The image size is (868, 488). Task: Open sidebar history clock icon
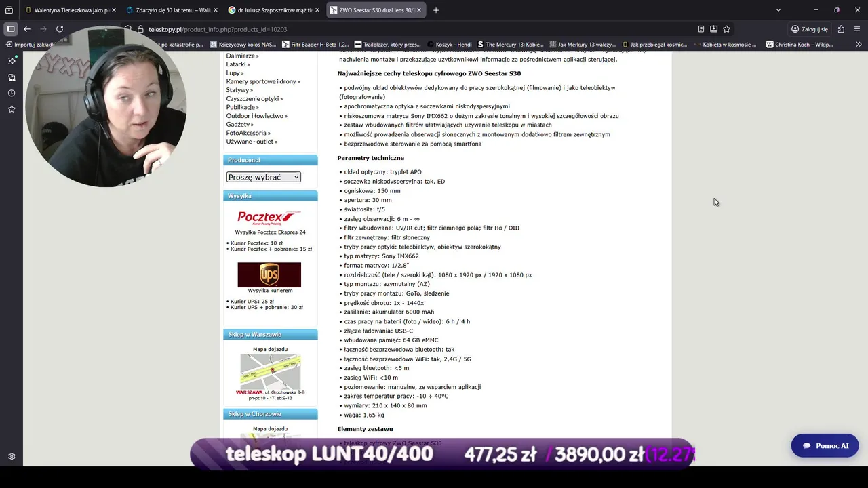click(x=12, y=94)
